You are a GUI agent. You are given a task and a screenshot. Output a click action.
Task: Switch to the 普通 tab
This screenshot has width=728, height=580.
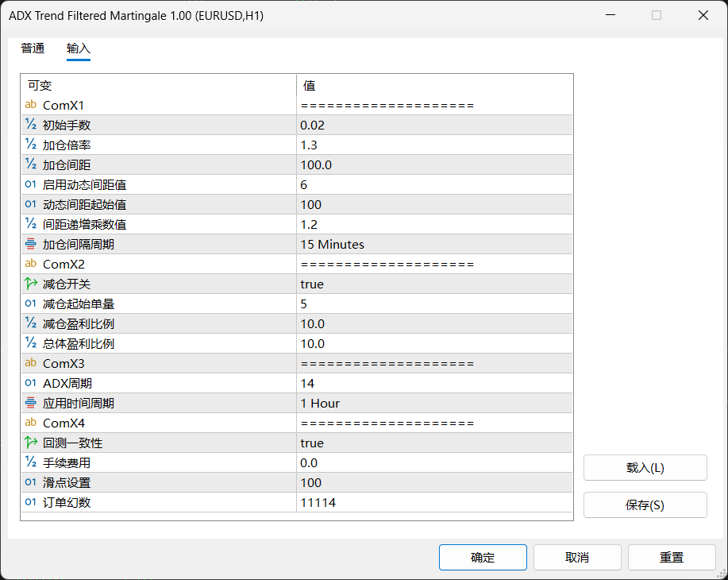[33, 48]
